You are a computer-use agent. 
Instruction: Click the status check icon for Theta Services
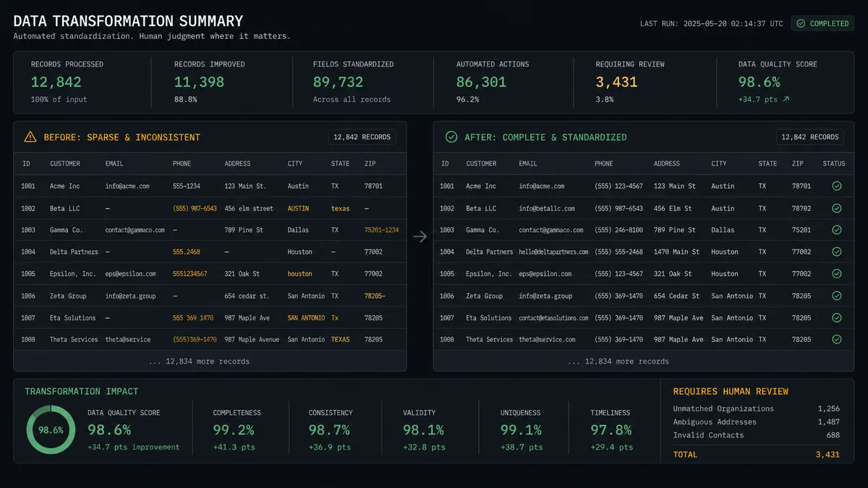click(x=837, y=339)
